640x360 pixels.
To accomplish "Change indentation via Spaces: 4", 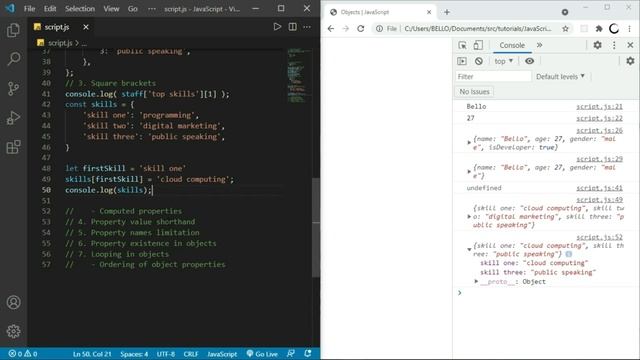I will pyautogui.click(x=134, y=354).
